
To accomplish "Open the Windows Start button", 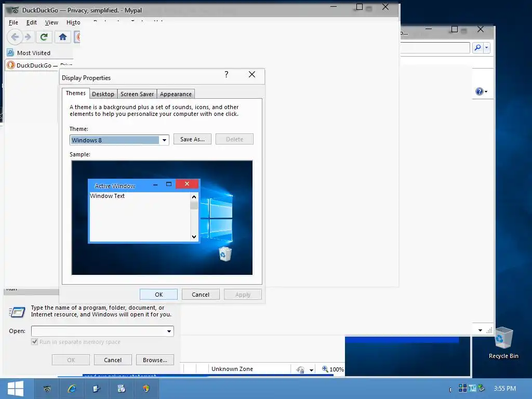I will pyautogui.click(x=16, y=389).
